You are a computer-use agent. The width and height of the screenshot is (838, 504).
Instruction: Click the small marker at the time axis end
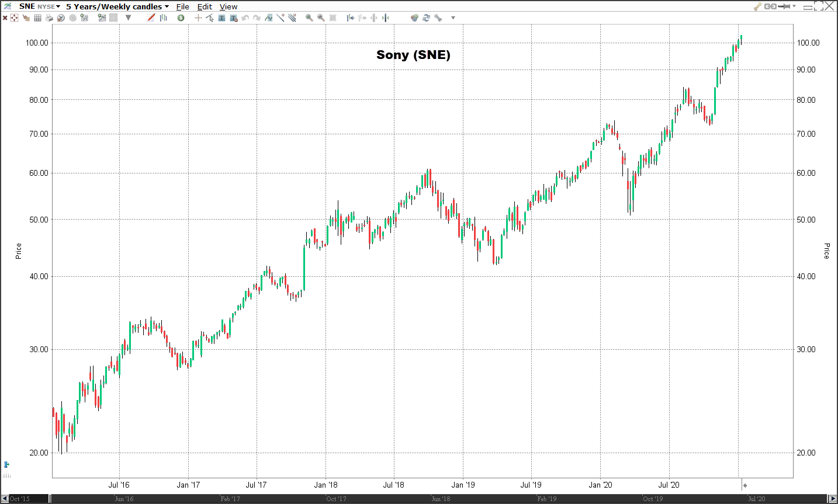pyautogui.click(x=744, y=485)
